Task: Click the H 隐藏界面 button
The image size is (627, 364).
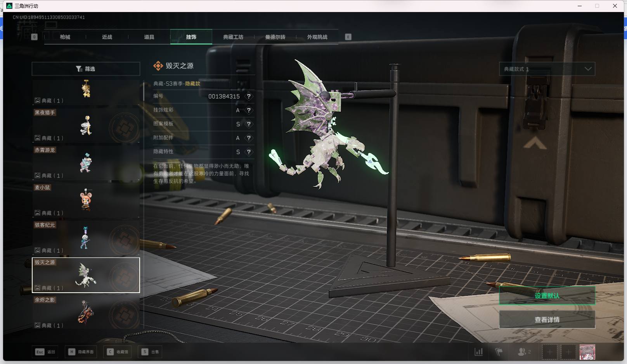Action: (81, 352)
